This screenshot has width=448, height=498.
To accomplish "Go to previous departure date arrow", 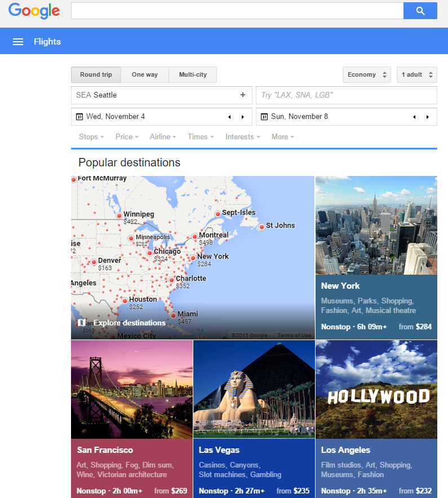I will tap(229, 117).
